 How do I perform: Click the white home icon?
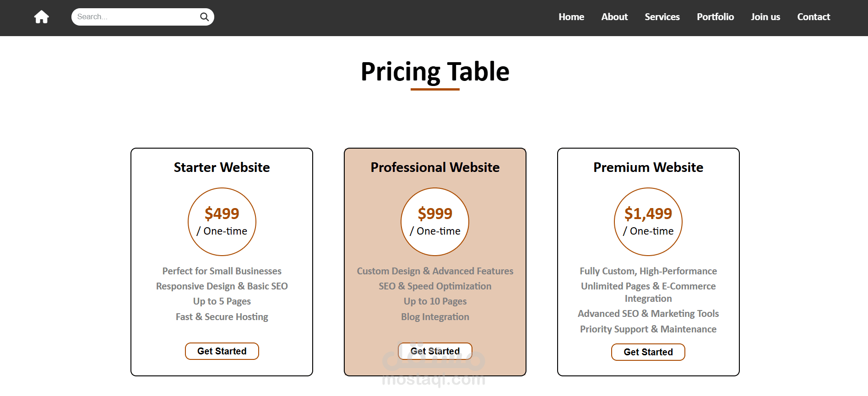41,17
